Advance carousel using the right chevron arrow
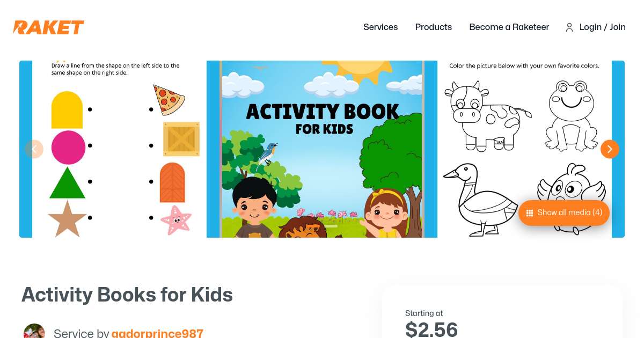Image resolution: width=644 pixels, height=338 pixels. pos(610,149)
